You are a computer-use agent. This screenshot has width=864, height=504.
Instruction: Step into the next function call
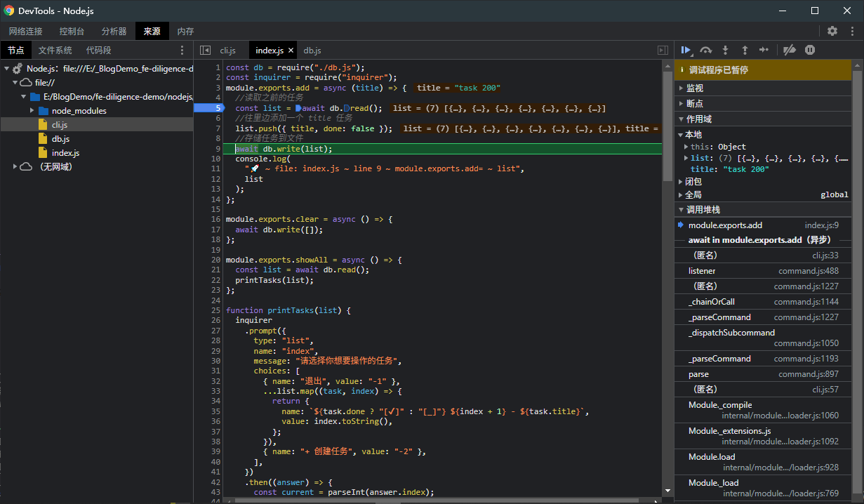coord(725,50)
